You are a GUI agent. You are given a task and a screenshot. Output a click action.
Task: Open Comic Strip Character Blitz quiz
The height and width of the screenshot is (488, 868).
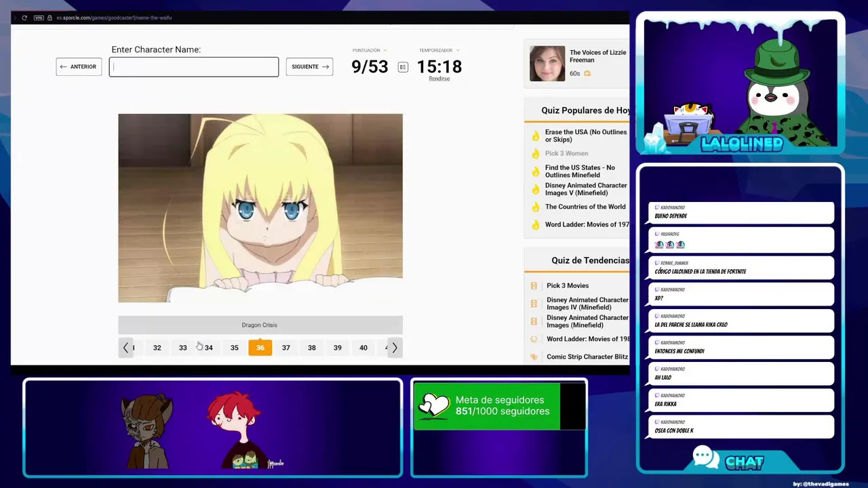[587, 357]
